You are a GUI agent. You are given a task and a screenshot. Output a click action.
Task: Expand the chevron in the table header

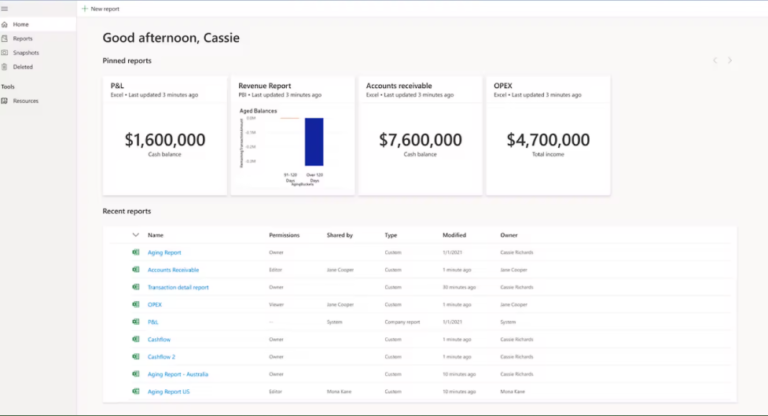(135, 235)
